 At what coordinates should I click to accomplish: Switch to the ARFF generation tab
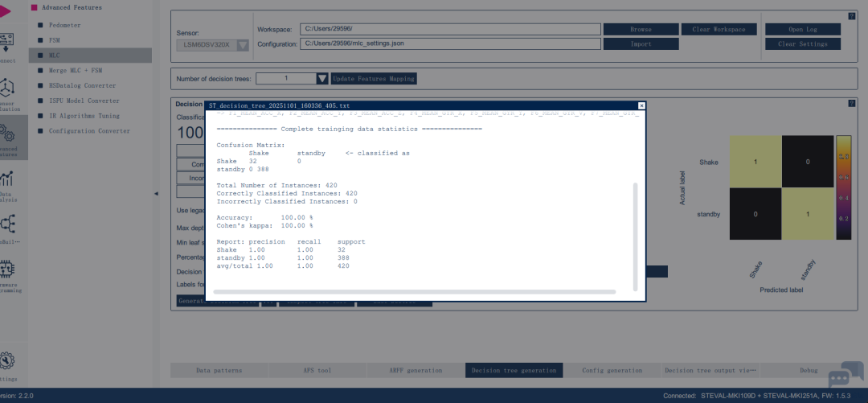(x=416, y=370)
